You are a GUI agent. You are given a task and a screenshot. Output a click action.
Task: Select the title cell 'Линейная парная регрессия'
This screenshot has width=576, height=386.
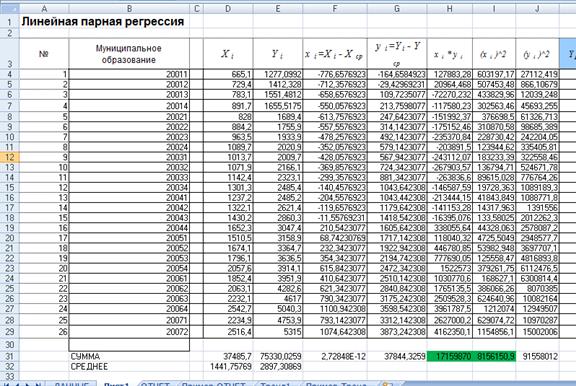[x=103, y=22]
